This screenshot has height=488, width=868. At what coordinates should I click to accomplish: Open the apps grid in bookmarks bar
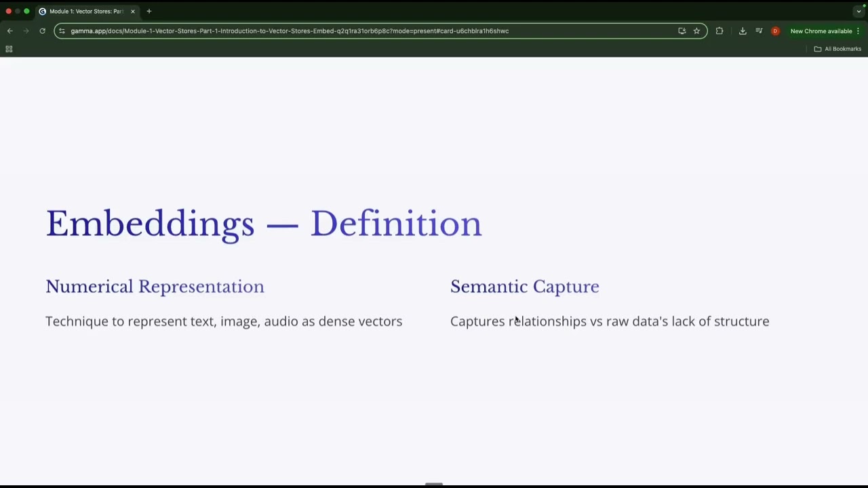[x=9, y=49]
